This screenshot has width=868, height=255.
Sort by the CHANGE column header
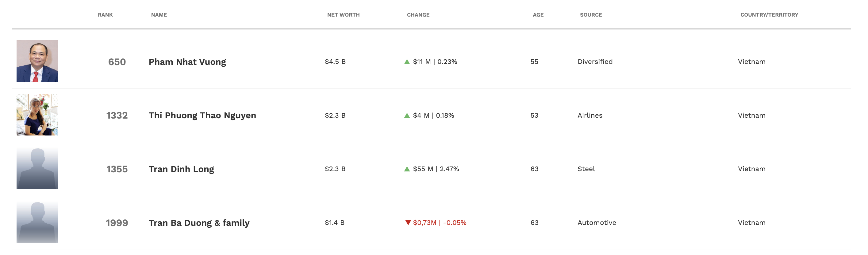point(418,15)
